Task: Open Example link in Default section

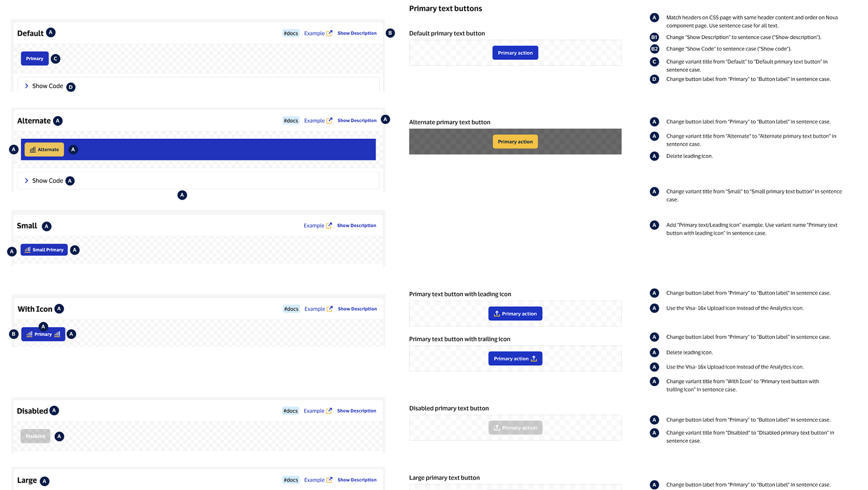Action: pyautogui.click(x=314, y=33)
